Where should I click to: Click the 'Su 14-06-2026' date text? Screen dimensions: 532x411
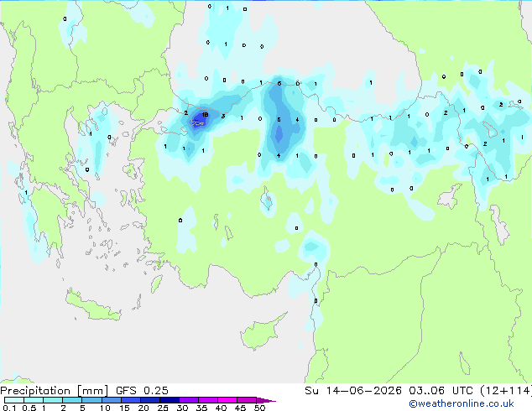pos(353,391)
